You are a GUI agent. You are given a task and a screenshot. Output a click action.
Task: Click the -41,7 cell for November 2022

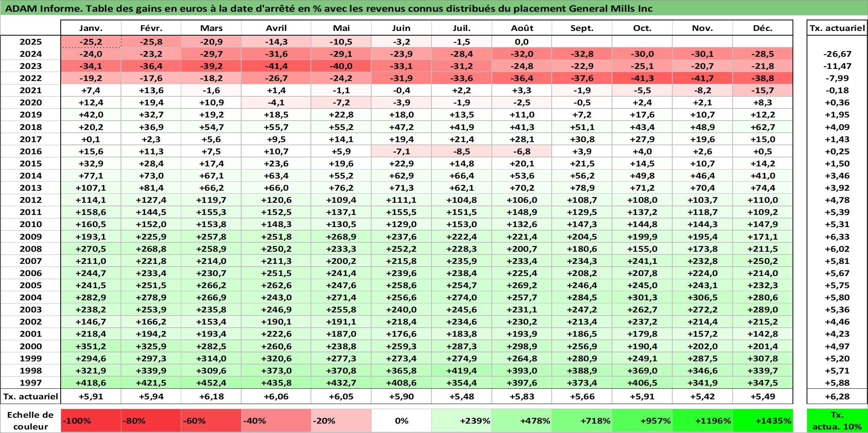pyautogui.click(x=702, y=78)
